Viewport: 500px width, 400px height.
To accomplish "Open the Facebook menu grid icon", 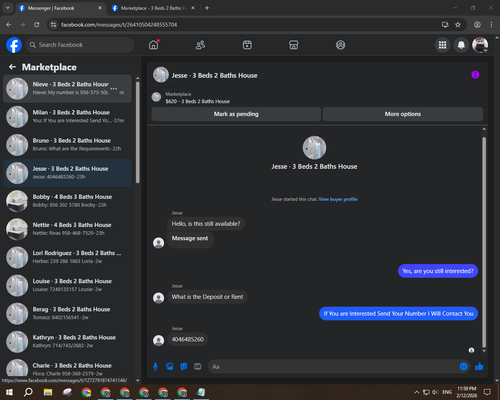I will coord(442,45).
